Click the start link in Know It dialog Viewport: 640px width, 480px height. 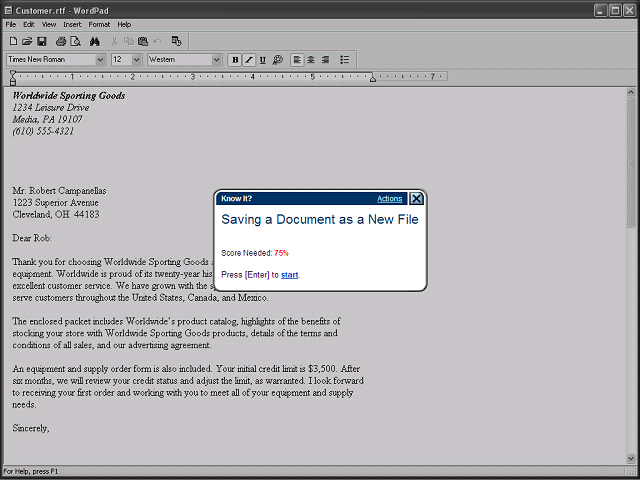[289, 275]
